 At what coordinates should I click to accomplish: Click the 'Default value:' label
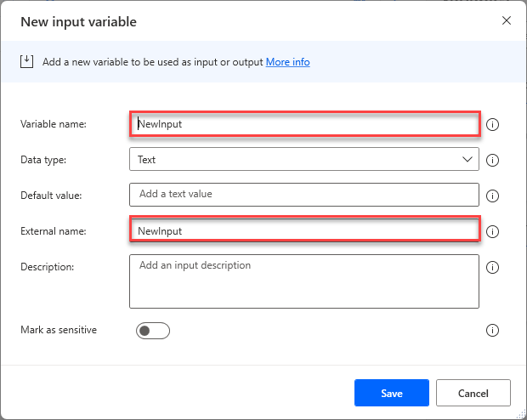51,196
